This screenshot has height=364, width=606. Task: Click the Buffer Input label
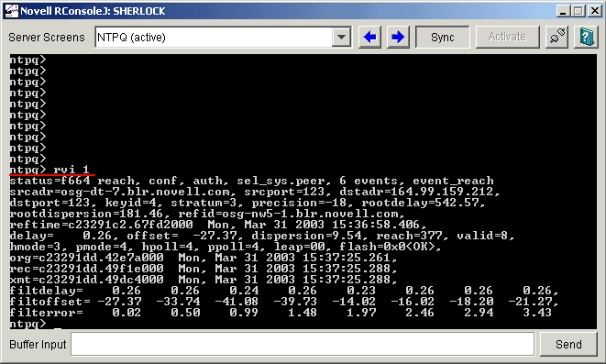coord(38,344)
